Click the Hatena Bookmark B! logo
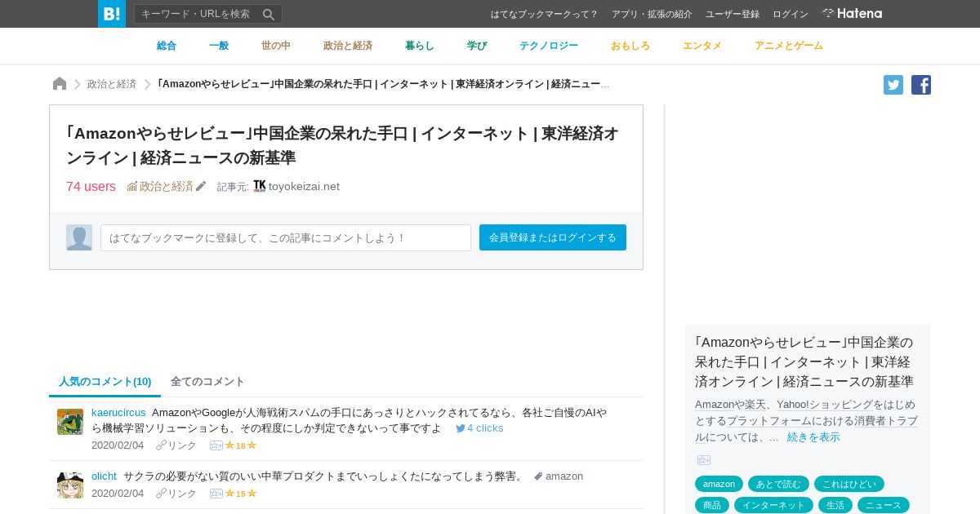 112,14
